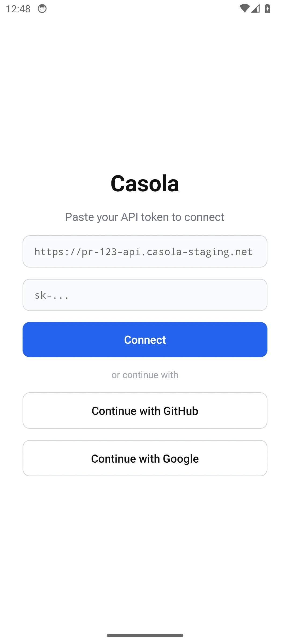Tap the 12:48 clock in status bar
The width and height of the screenshot is (290, 644).
pyautogui.click(x=19, y=9)
